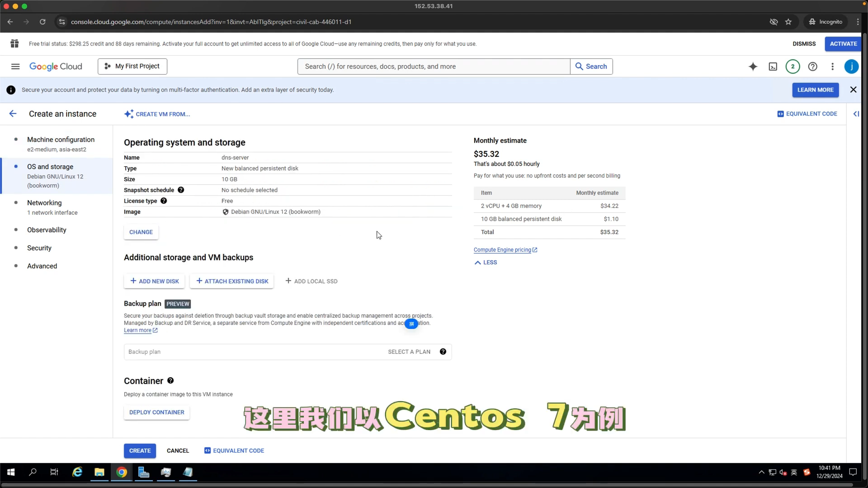Image resolution: width=868 pixels, height=488 pixels.
Task: Dismiss the free trial status bar
Action: click(x=804, y=44)
